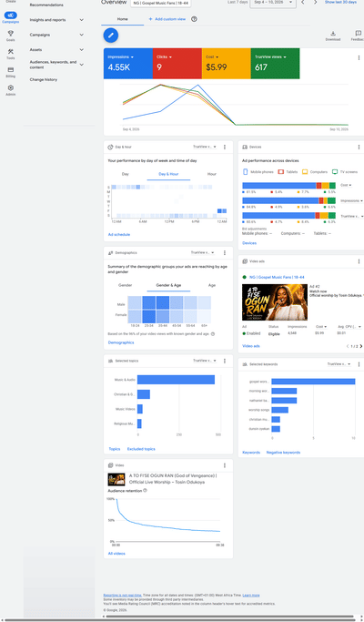Open the Negative keywords link
This screenshot has width=364, height=622.
(x=283, y=453)
